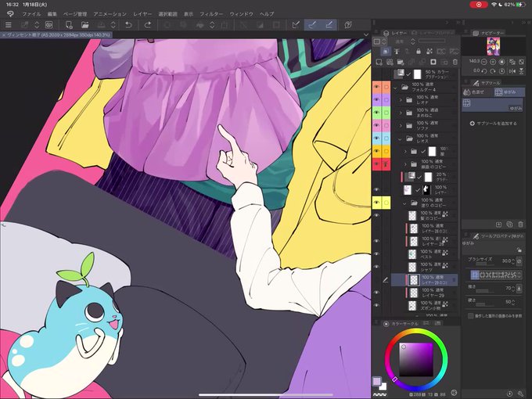Open the hamburger menu in the command bar
The width and height of the screenshot is (532, 399).
point(9,25)
